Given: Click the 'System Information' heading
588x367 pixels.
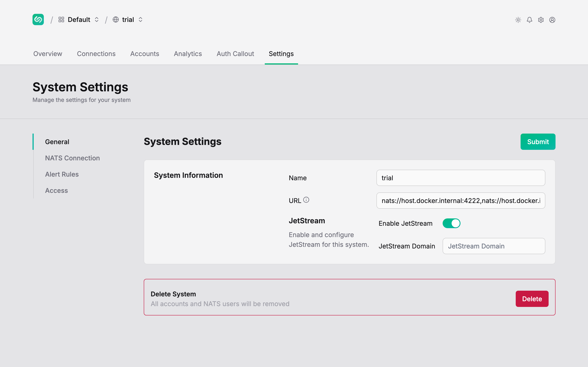Looking at the screenshot, I should [188, 175].
